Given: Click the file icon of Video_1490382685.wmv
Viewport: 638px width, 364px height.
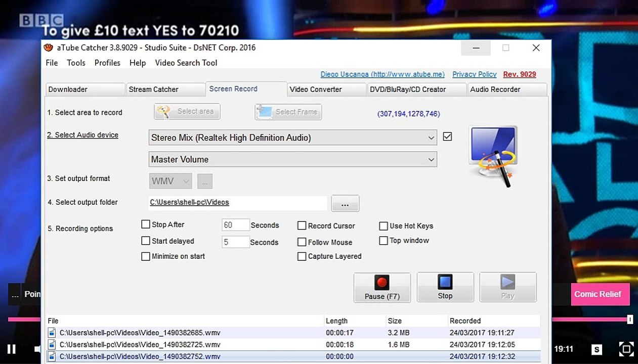Looking at the screenshot, I should coord(52,333).
